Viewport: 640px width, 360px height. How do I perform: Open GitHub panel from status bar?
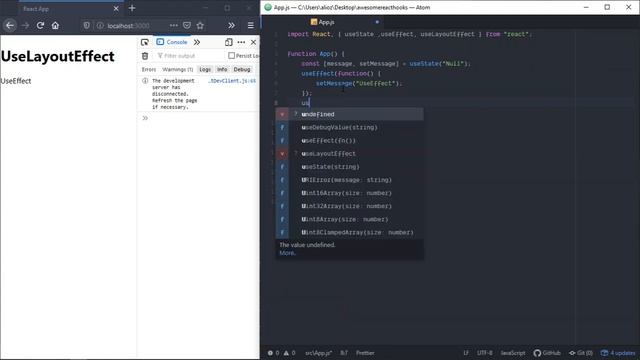point(547,353)
